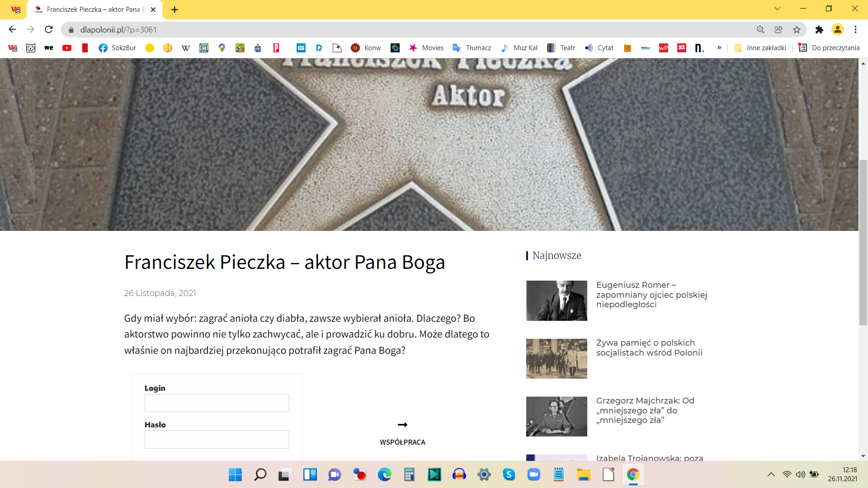Click Grzegorz Majchrzak article thumbnail
This screenshot has height=488, width=868.
(x=557, y=417)
